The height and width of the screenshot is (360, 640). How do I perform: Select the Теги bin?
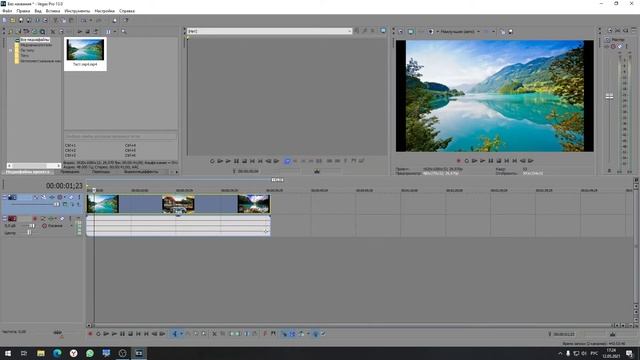(x=25, y=56)
